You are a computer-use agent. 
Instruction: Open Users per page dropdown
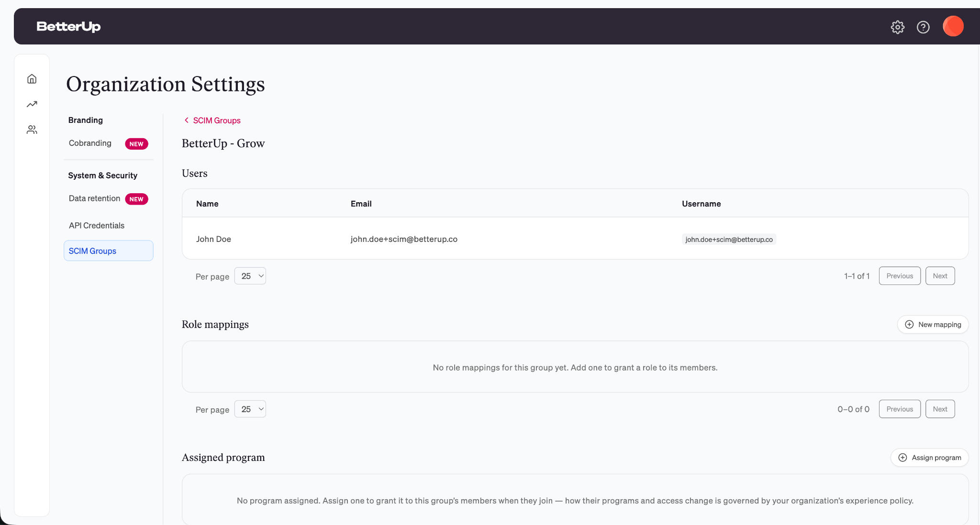pos(250,276)
